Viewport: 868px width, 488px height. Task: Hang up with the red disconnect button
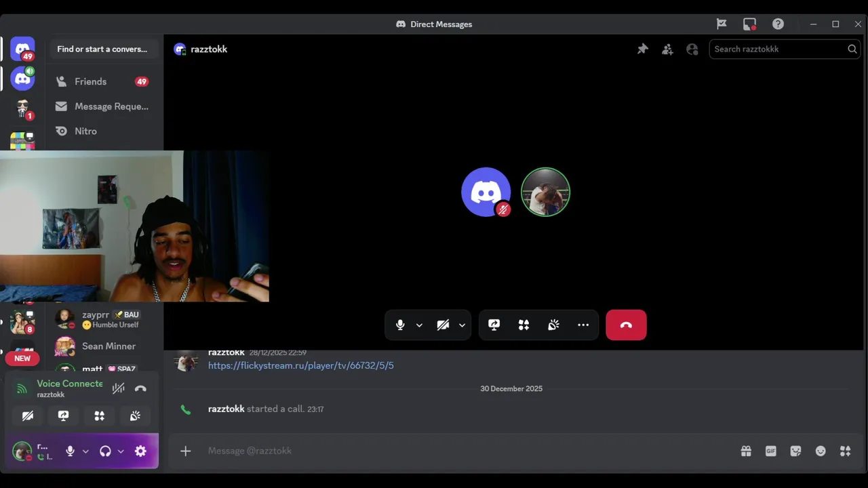pos(626,325)
